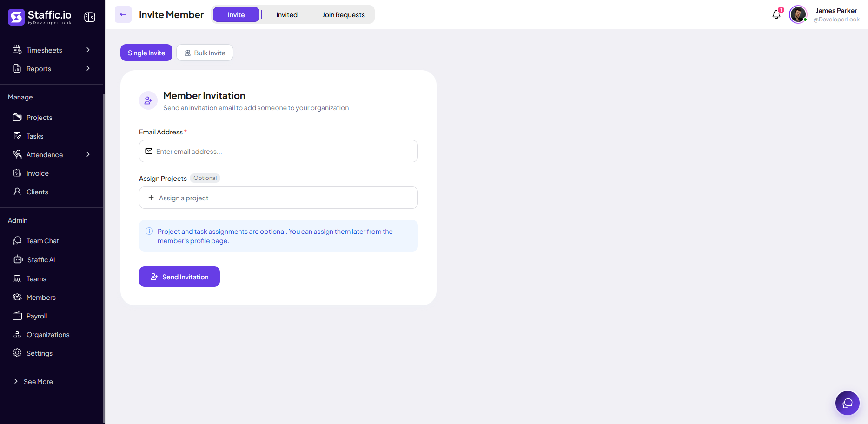
Task: Collapse the sidebar panel toggle
Action: 90,17
